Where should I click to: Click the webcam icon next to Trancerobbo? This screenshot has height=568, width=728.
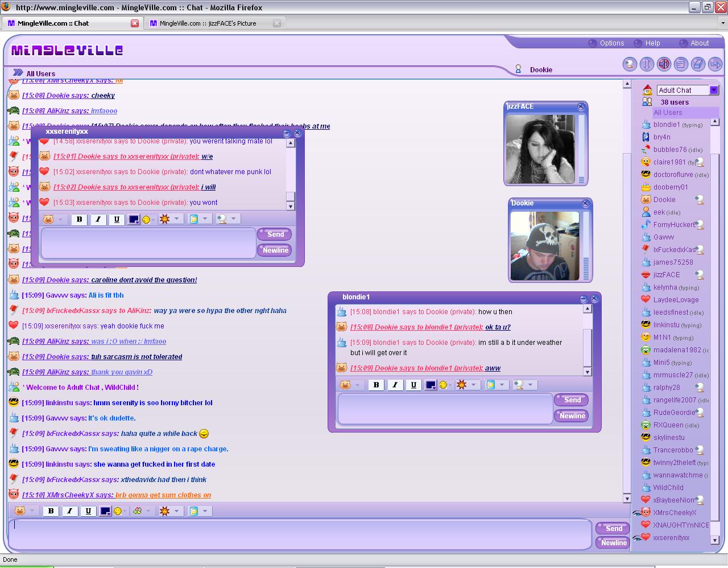pos(700,450)
